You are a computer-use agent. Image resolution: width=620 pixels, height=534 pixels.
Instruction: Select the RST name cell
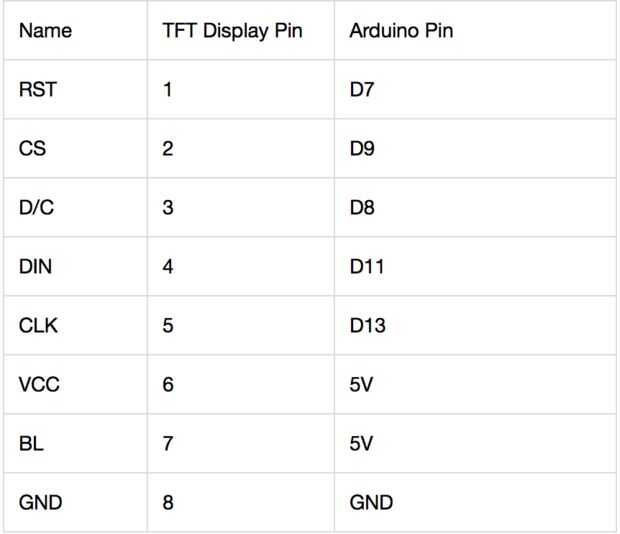tap(39, 90)
